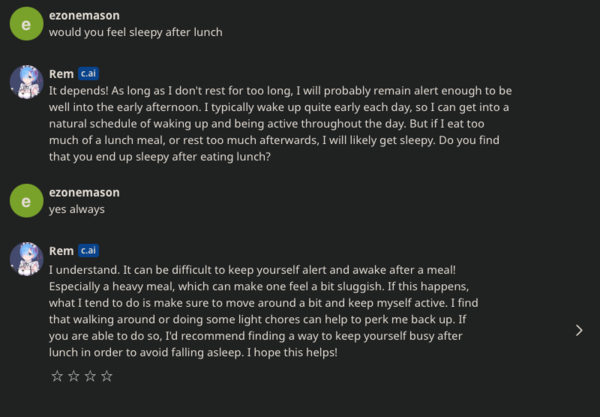
Task: Give the last reply three stars
Action: pyautogui.click(x=90, y=376)
